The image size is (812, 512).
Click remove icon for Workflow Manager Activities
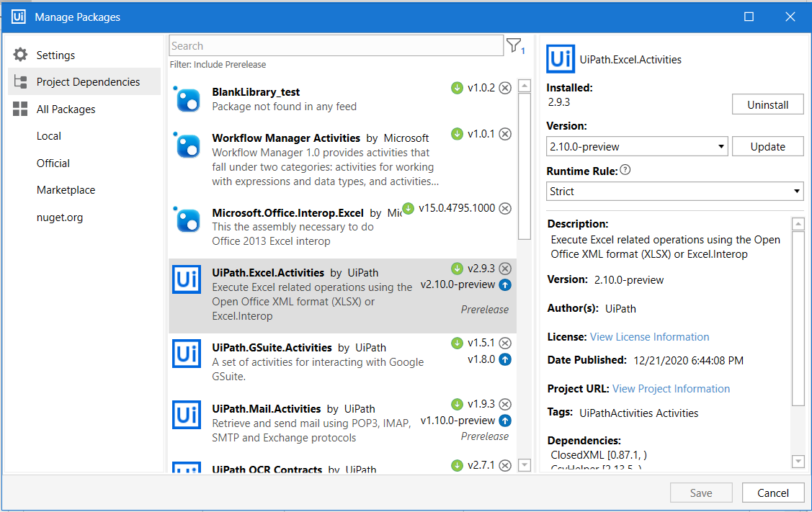tap(505, 134)
